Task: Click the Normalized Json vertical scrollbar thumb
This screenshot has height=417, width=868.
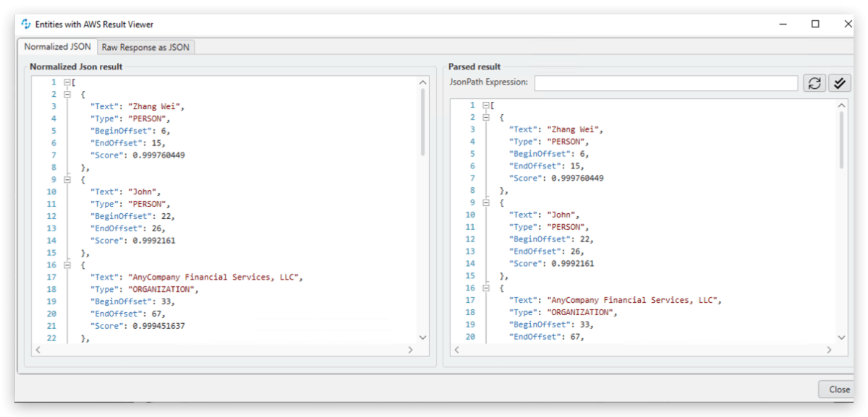Action: (x=422, y=123)
